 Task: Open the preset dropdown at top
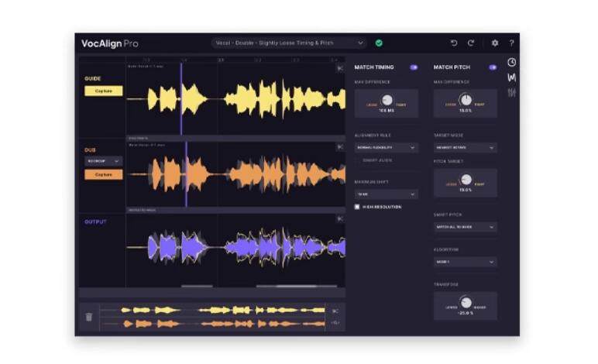pyautogui.click(x=289, y=43)
